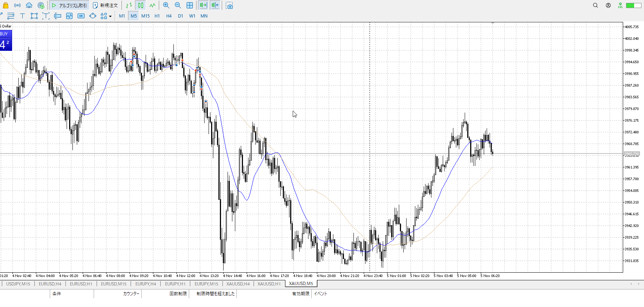Toggle chart shift from right edge

coord(215,5)
